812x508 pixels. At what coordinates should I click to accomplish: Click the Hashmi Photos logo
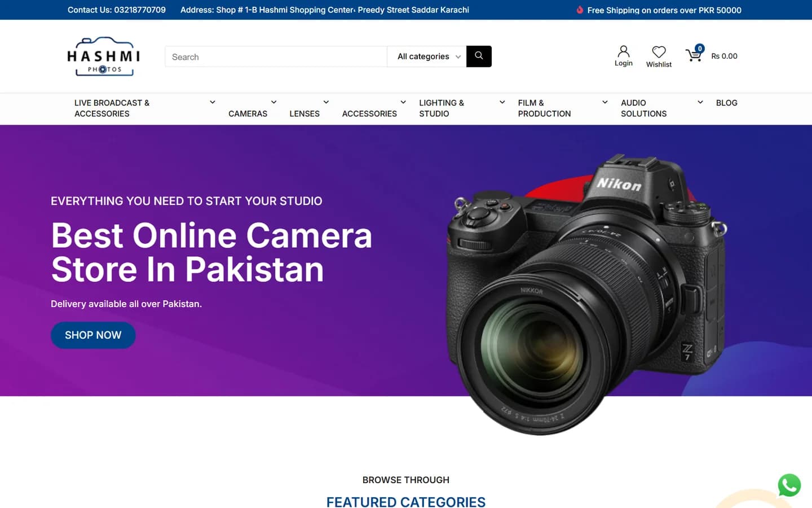tap(103, 56)
